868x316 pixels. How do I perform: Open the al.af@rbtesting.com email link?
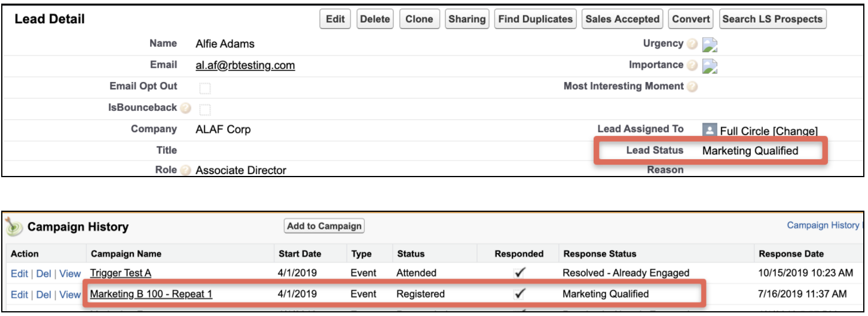point(245,65)
